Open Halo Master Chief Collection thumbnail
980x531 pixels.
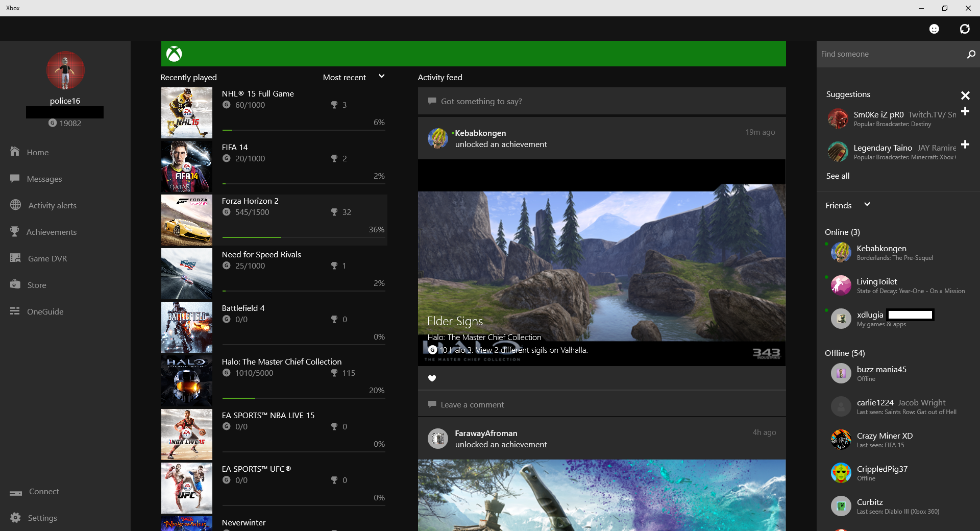[187, 381]
